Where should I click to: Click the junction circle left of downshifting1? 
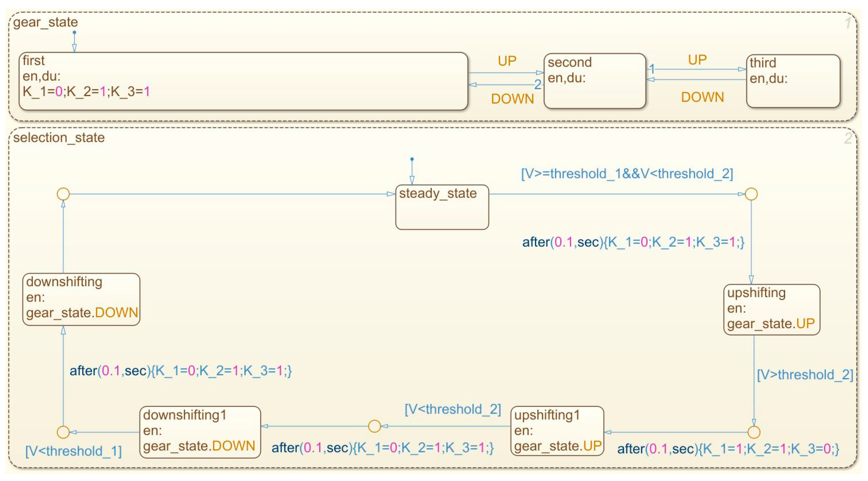pos(63,432)
